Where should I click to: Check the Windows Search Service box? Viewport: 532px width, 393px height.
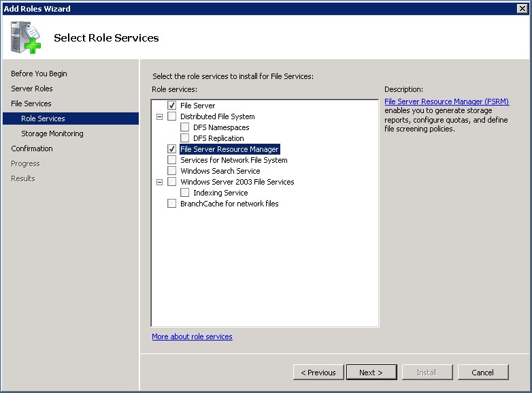[172, 171]
